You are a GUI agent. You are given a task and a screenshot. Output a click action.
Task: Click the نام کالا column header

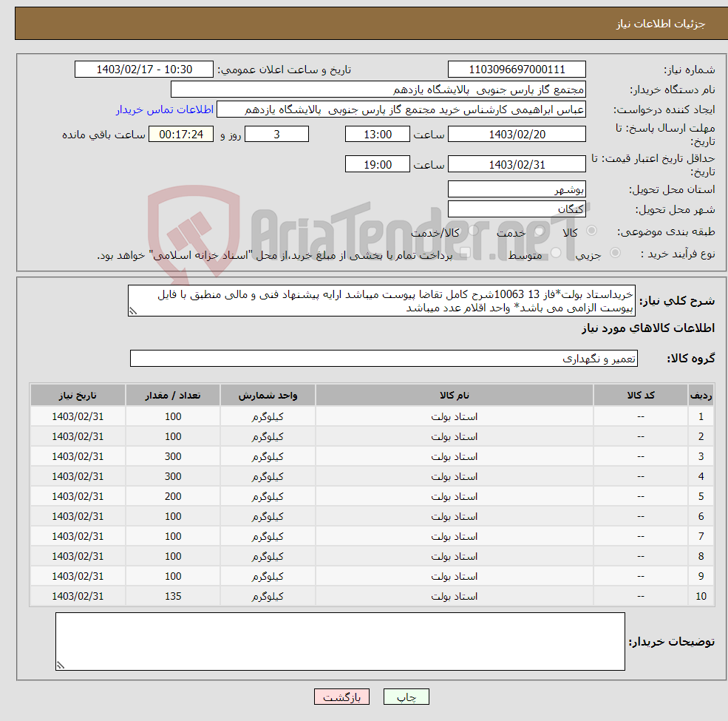pyautogui.click(x=455, y=396)
